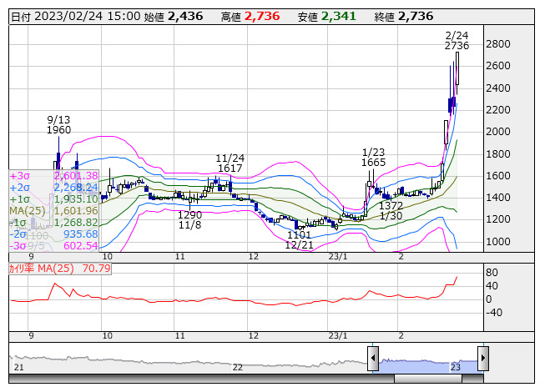The height and width of the screenshot is (392, 545).
Task: Click the 9/13 1960 peak label
Action: point(58,125)
